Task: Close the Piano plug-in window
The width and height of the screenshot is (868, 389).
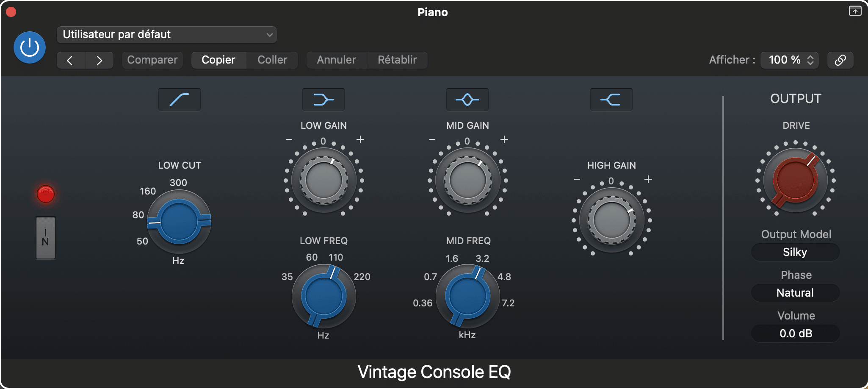Action: (11, 12)
